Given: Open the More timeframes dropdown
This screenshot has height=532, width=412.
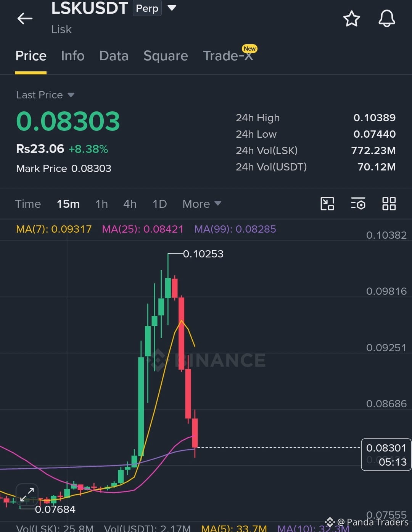Looking at the screenshot, I should tap(202, 204).
